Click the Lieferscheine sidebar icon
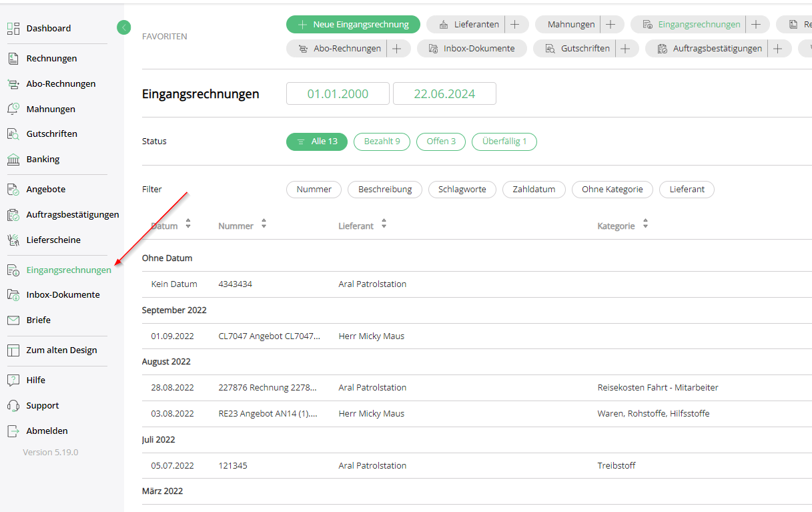812x512 pixels. tap(13, 240)
